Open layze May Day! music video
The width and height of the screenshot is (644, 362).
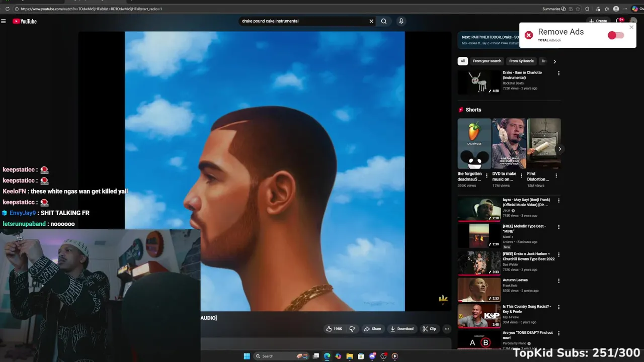479,209
